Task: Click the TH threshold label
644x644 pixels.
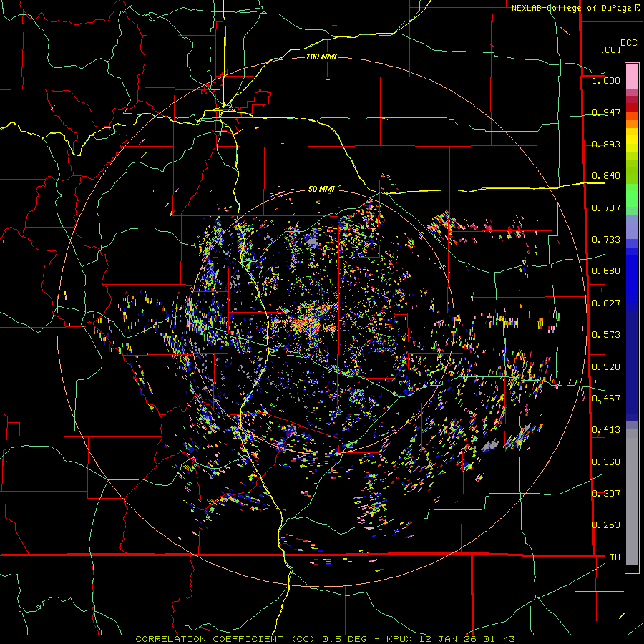Action: [x=615, y=557]
